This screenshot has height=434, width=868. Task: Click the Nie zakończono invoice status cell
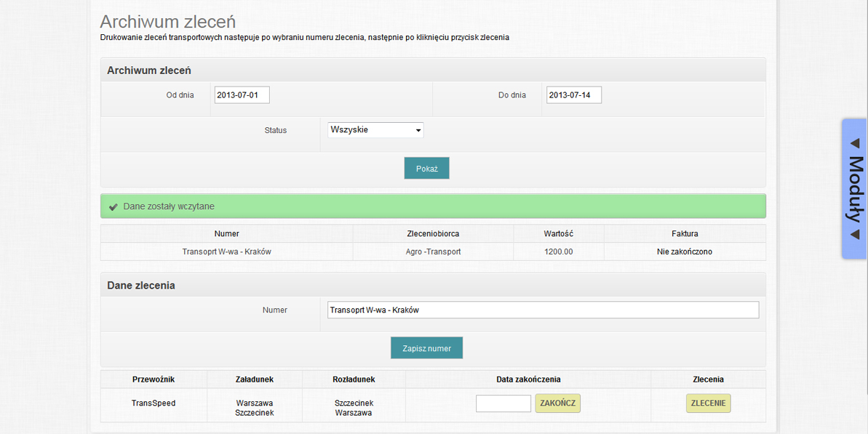tap(684, 252)
